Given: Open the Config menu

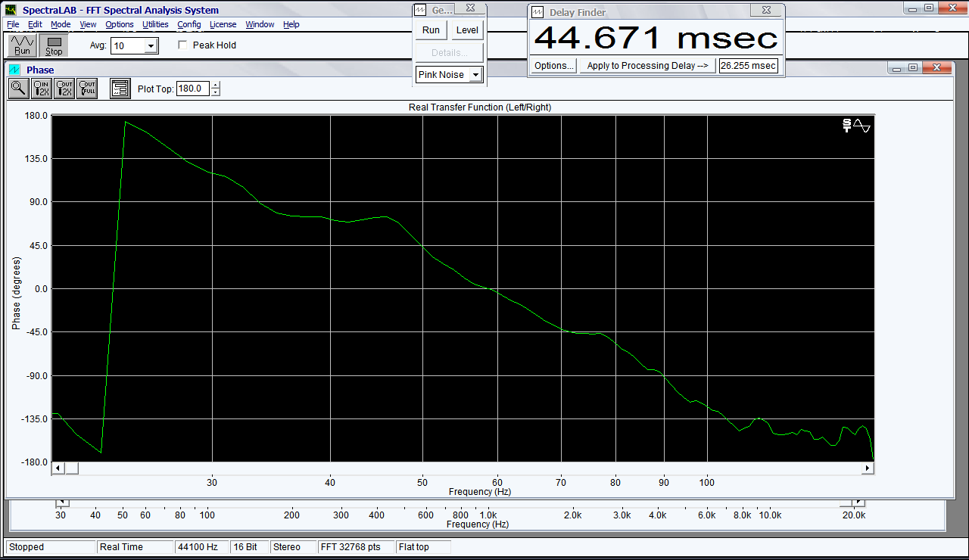Looking at the screenshot, I should tap(189, 24).
